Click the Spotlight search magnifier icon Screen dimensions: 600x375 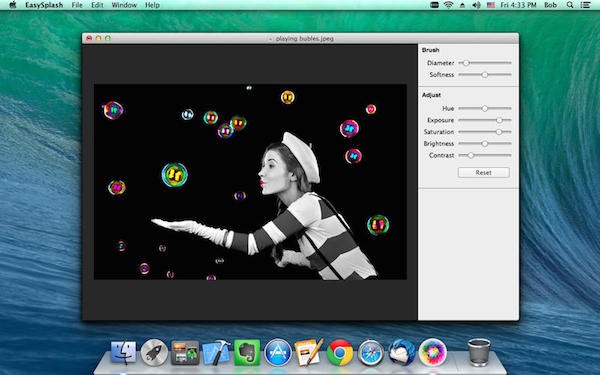570,5
